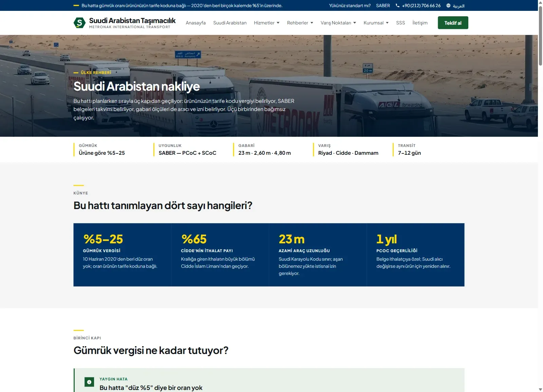Click the '%65' Cidde'nin ithalat payı card
Screen dimensions: 543x392
click(220, 255)
